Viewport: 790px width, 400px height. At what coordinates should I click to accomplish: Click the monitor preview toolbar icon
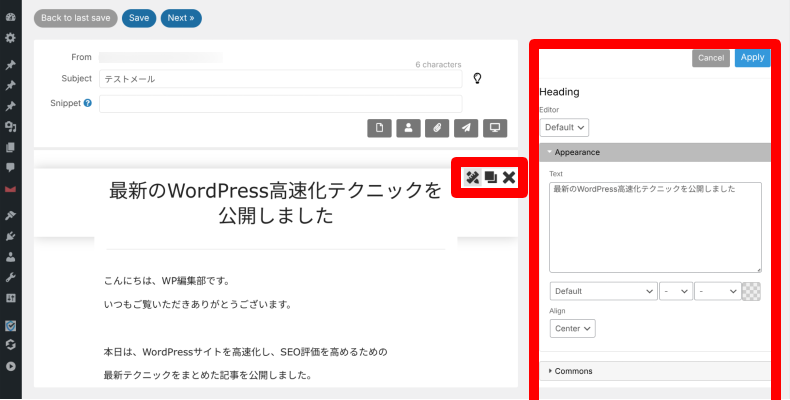coord(495,128)
